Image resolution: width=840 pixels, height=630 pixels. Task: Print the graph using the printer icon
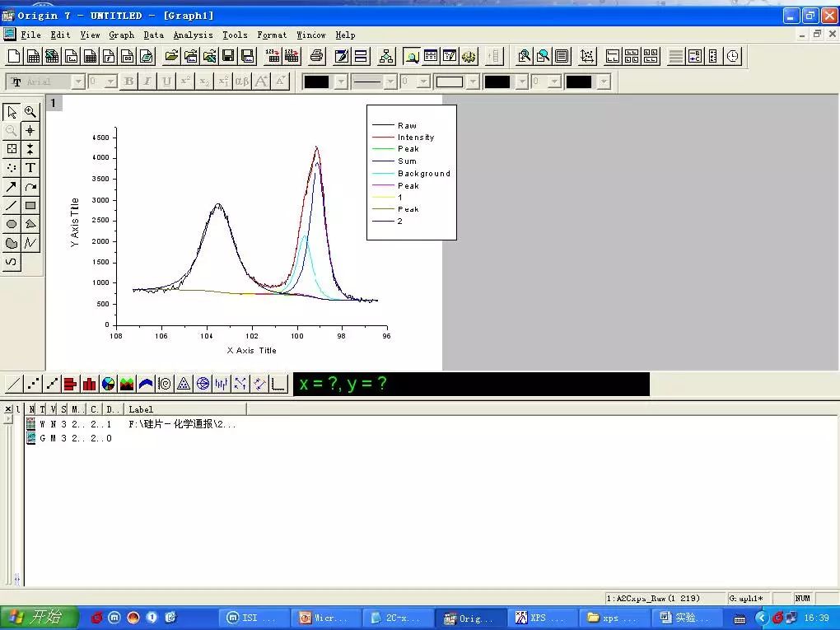(316, 56)
